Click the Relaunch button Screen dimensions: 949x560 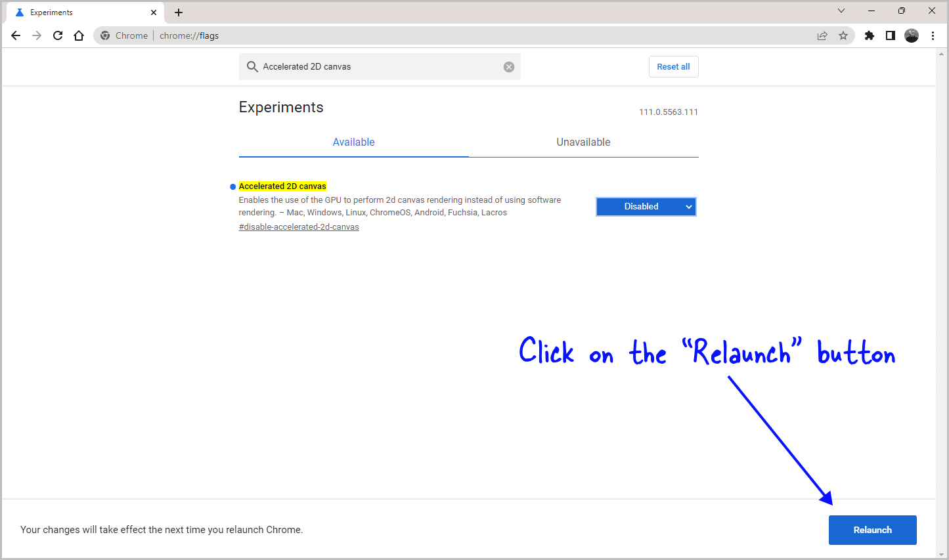click(x=872, y=530)
